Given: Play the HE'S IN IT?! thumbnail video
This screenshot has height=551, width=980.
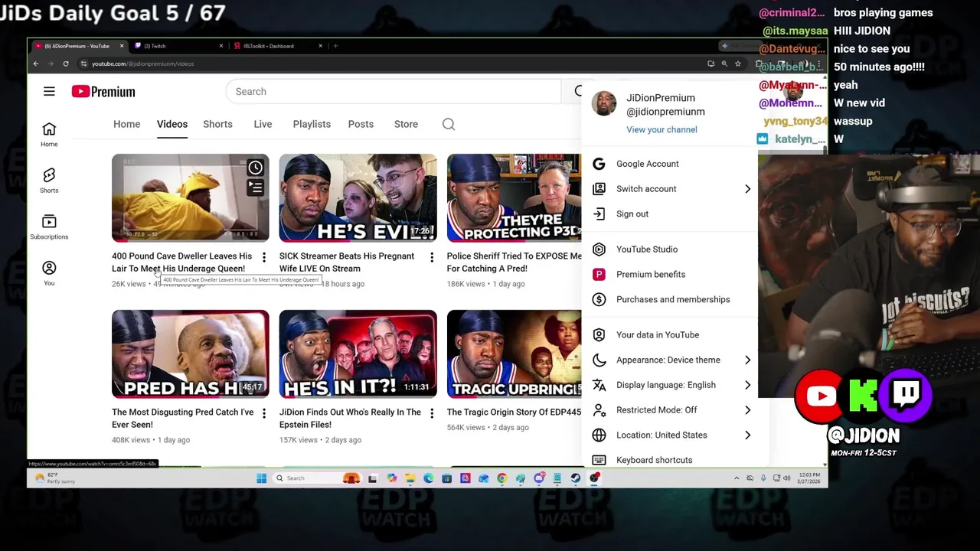Looking at the screenshot, I should [358, 354].
